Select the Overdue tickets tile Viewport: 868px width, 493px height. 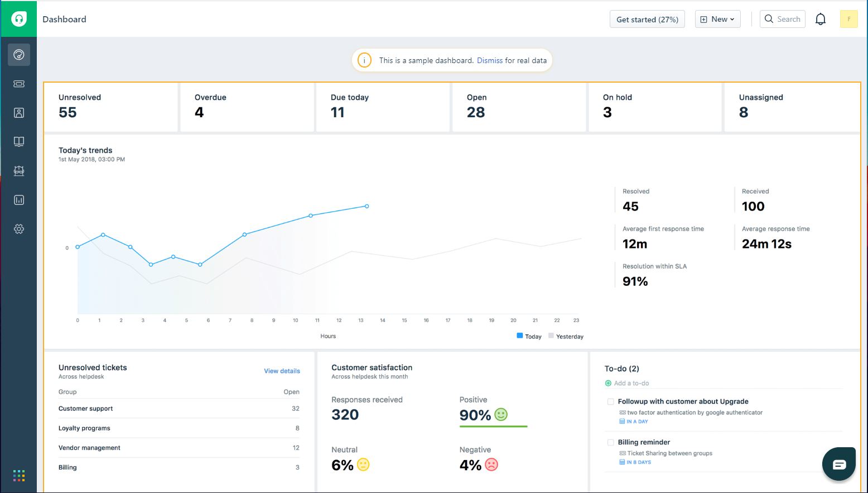click(x=247, y=107)
